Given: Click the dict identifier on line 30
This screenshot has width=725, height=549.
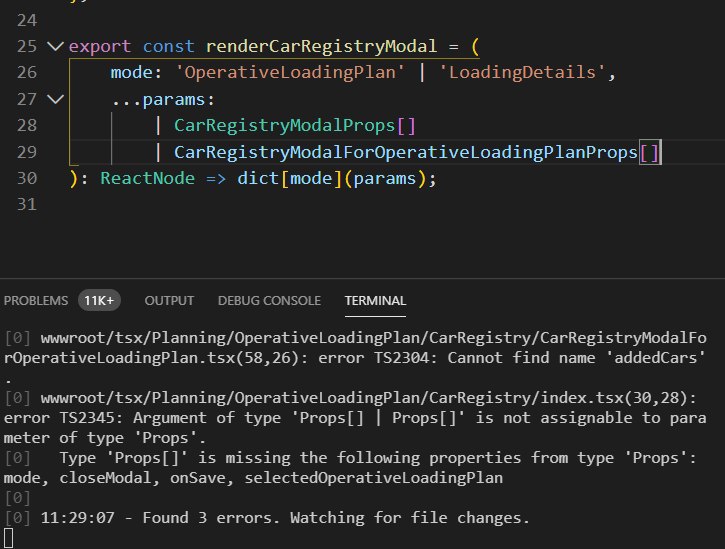Looking at the screenshot, I should click(258, 179).
